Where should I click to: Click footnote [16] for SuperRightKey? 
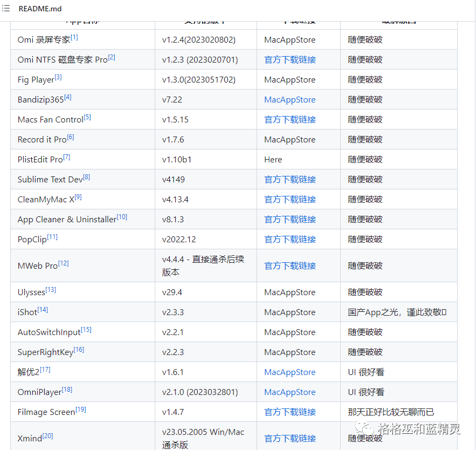[x=79, y=350]
